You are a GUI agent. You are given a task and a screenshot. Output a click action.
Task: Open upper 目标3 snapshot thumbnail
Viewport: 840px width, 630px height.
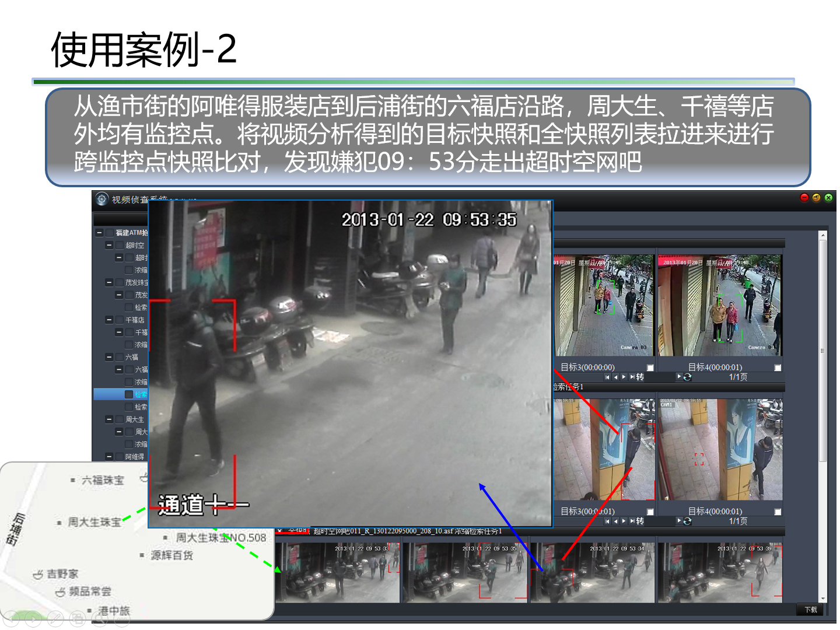pyautogui.click(x=604, y=305)
